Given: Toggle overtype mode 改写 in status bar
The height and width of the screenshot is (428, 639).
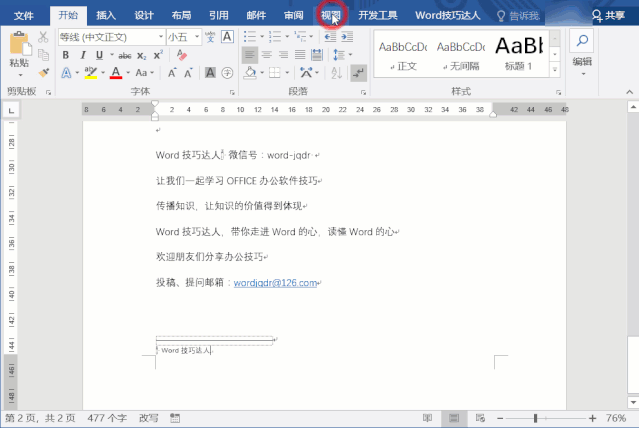Looking at the screenshot, I should [x=148, y=418].
